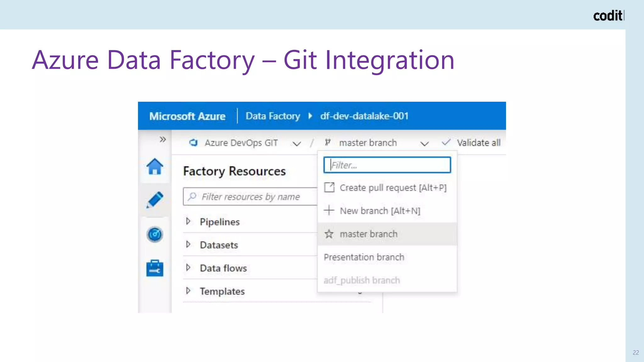This screenshot has width=644, height=362.
Task: Open the Monitor gauge icon
Action: 155,234
